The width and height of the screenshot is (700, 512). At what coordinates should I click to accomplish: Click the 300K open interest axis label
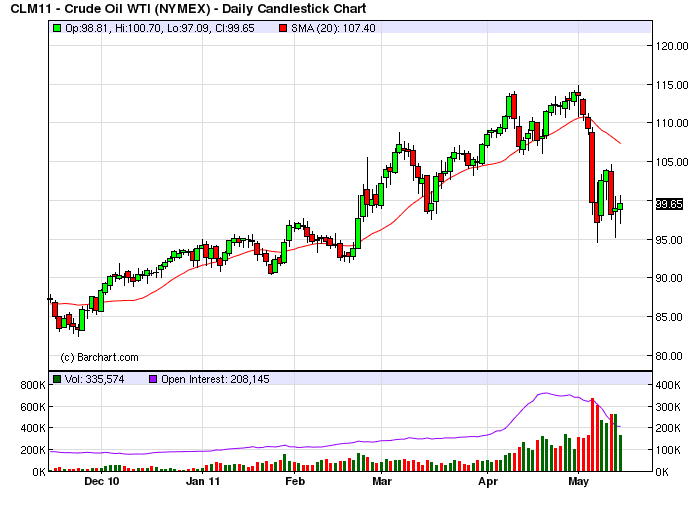pyautogui.click(x=668, y=407)
